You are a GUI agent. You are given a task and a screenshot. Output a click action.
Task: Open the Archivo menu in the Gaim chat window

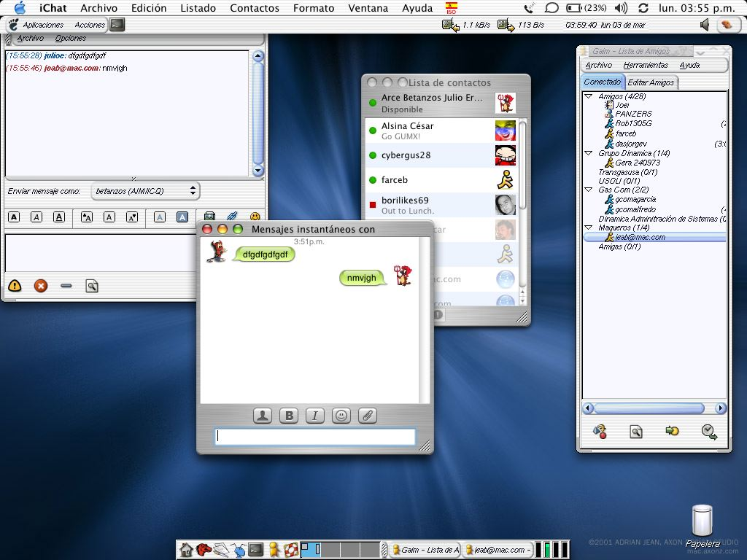(x=30, y=38)
